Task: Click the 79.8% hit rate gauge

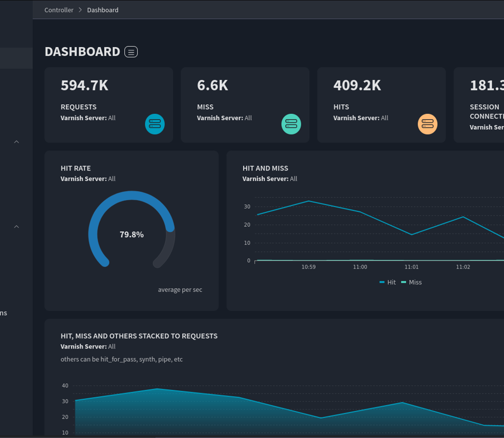Action: coord(131,234)
